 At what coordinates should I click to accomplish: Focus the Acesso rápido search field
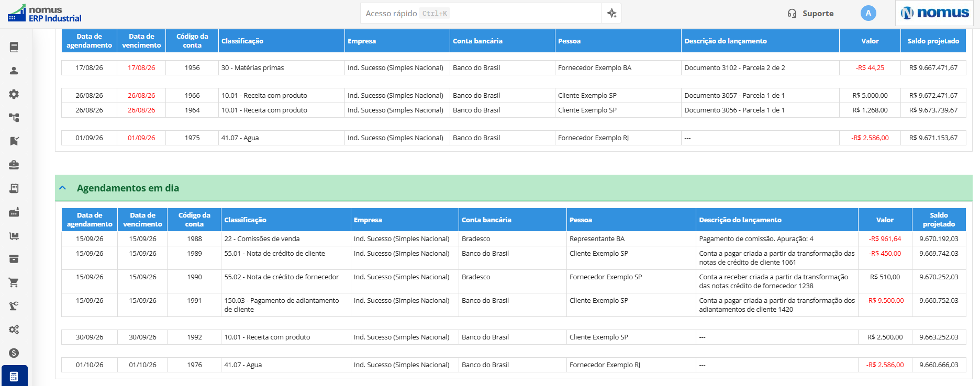pyautogui.click(x=481, y=13)
